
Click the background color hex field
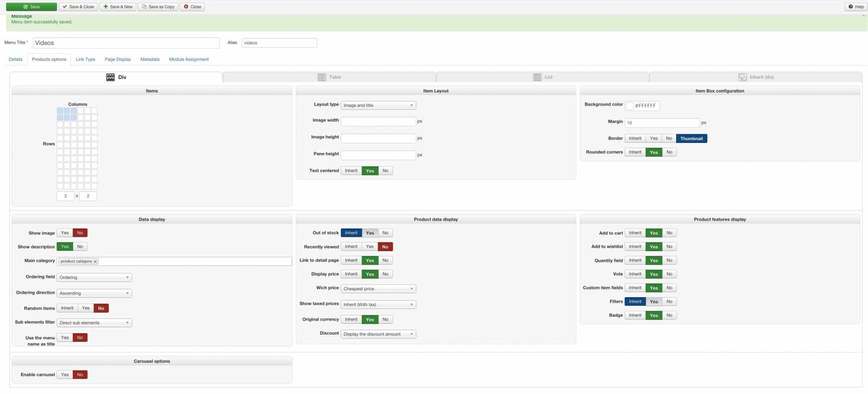647,106
